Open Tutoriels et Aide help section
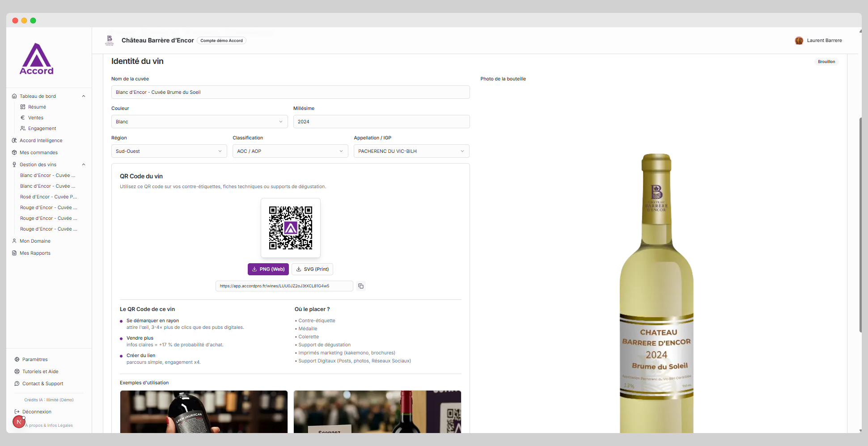This screenshot has width=868, height=446. point(40,371)
